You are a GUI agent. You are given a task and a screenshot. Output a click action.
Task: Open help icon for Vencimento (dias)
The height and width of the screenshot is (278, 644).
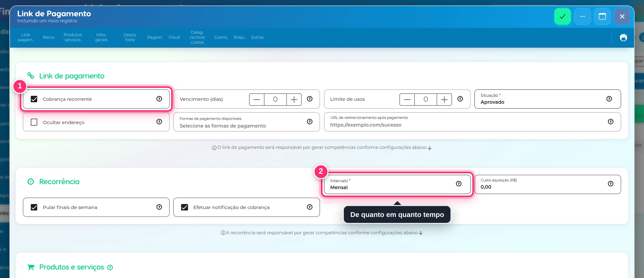[x=310, y=99]
